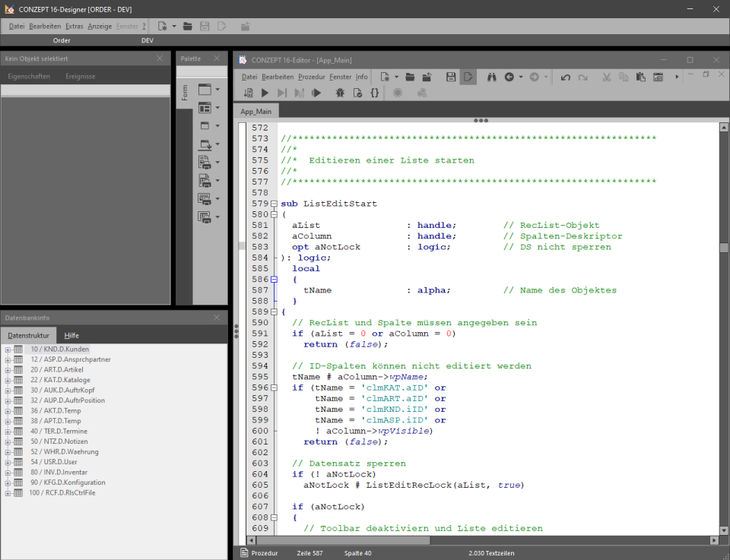Close the Palette panel
Viewport: 730px width, 560px height.
click(x=217, y=59)
